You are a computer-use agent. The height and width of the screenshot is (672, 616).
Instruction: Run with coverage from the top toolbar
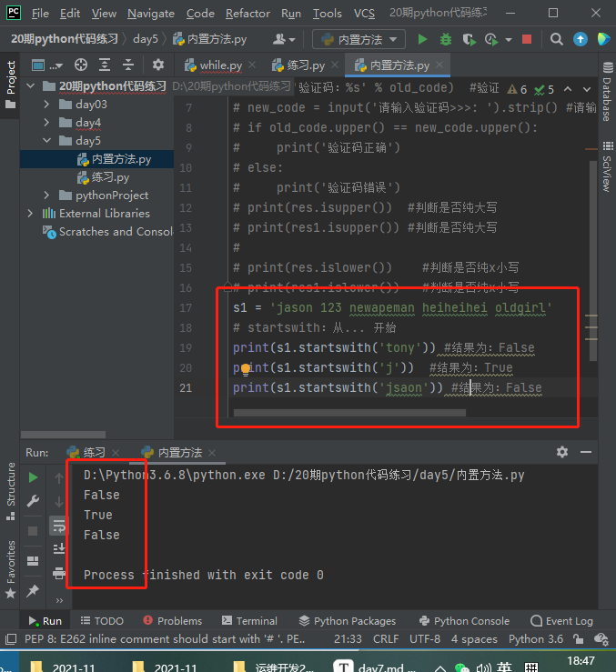click(469, 39)
